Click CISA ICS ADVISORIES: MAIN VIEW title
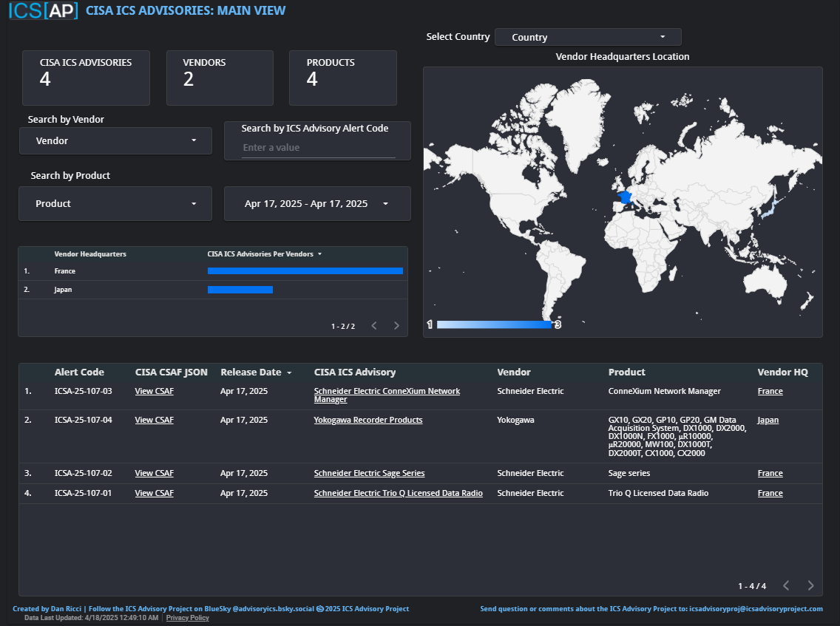Screen dimensions: 840x626 [x=186, y=10]
